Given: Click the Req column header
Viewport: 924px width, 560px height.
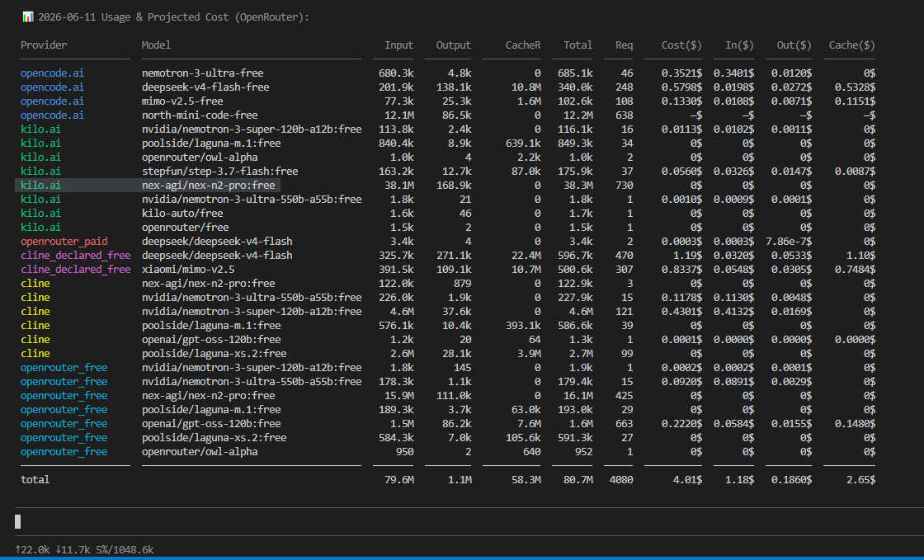Looking at the screenshot, I should [x=624, y=45].
